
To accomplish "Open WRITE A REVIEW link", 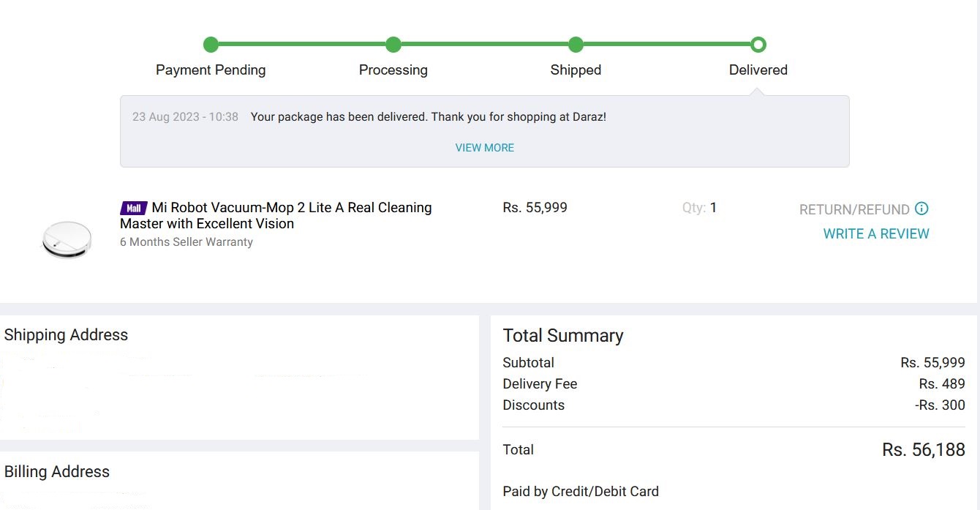I will pyautogui.click(x=876, y=234).
